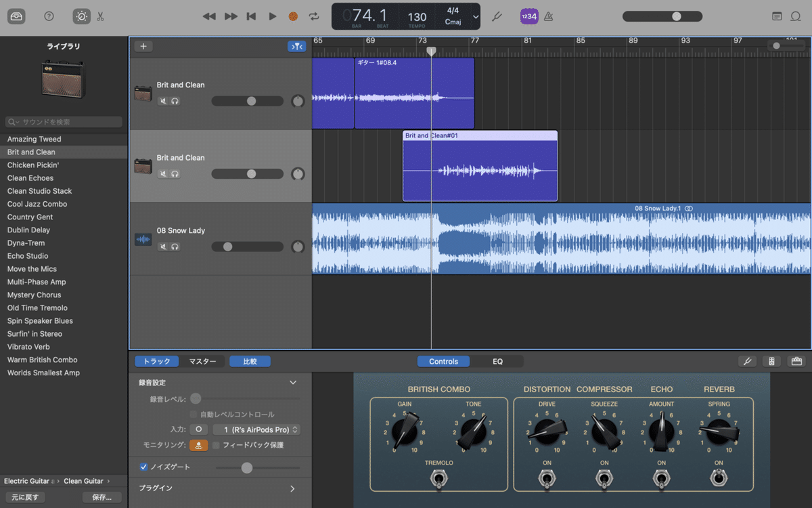Select the Brit and Clean#01 audio region

pyautogui.click(x=480, y=166)
